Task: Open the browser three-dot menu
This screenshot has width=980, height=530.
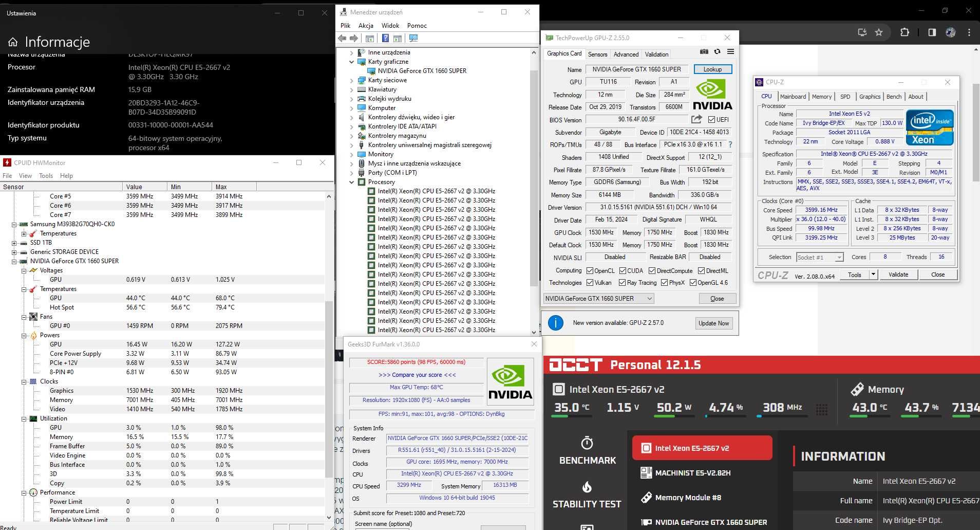Action: coord(969,32)
